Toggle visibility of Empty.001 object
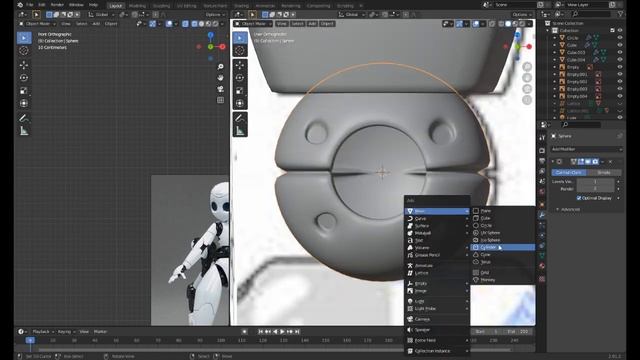 click(620, 74)
